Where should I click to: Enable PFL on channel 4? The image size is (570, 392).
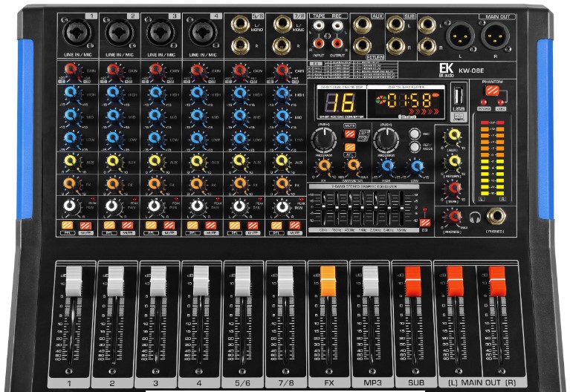(x=192, y=225)
